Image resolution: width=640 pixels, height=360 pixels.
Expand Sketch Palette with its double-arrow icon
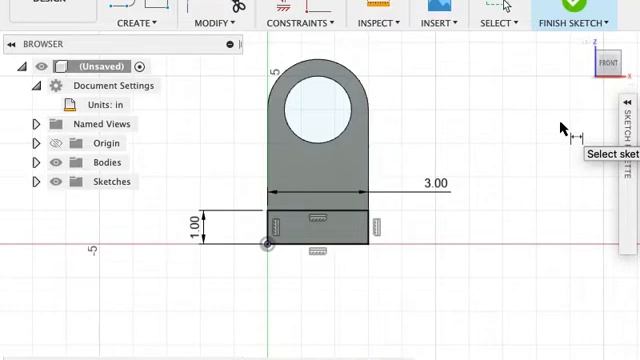pyautogui.click(x=627, y=102)
